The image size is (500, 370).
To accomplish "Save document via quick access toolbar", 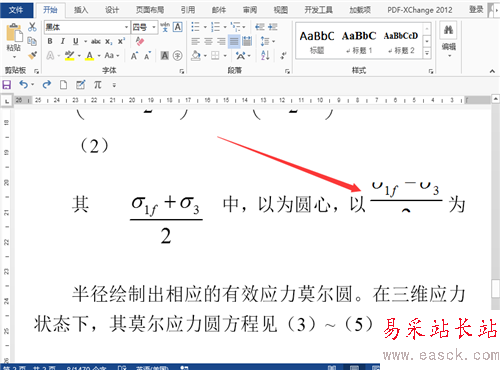I will click(x=6, y=85).
